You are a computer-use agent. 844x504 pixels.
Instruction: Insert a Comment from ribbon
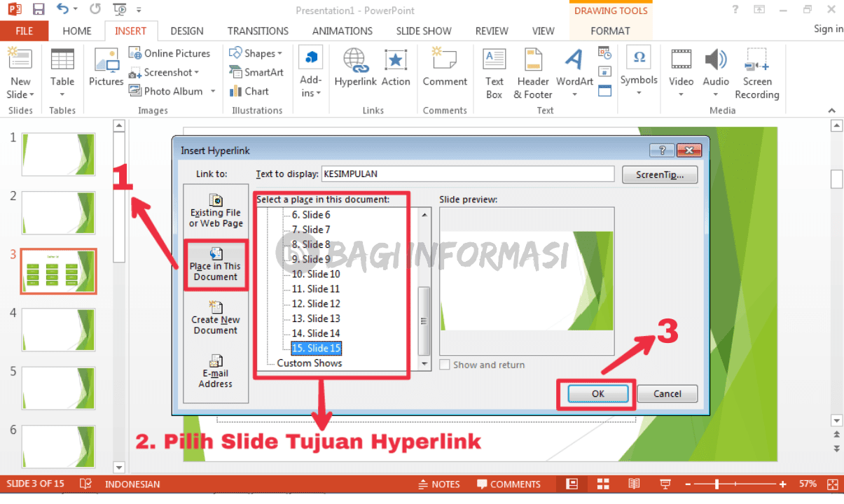click(x=445, y=68)
